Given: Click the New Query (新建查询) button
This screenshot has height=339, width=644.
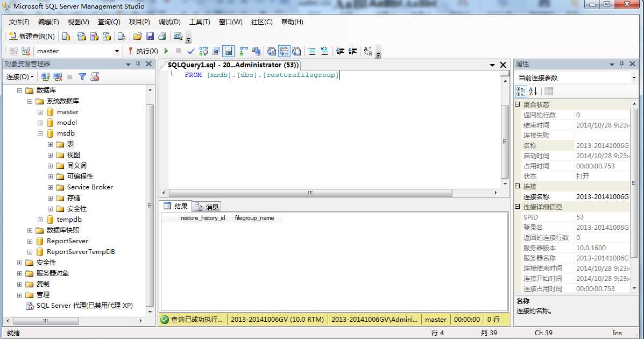Looking at the screenshot, I should (32, 36).
